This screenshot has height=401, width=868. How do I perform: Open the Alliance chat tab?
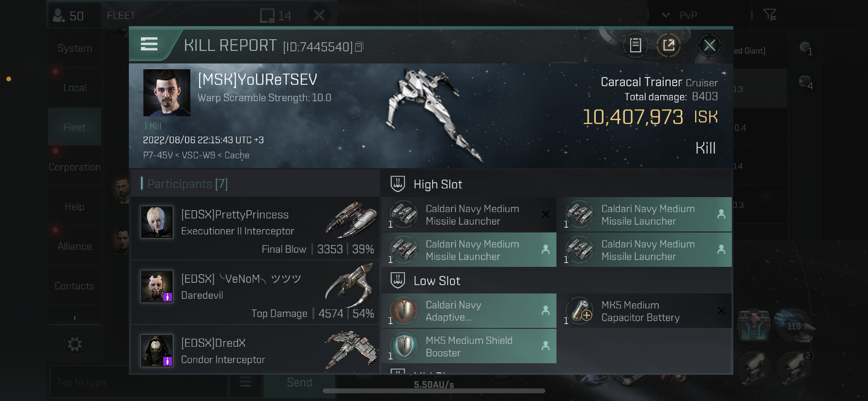(75, 246)
